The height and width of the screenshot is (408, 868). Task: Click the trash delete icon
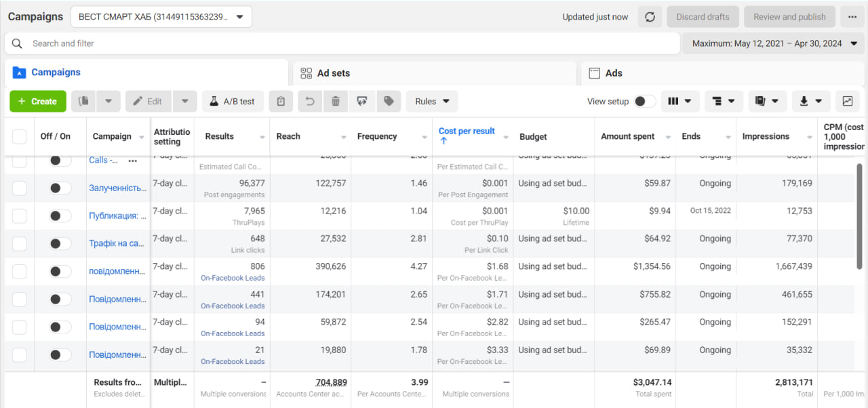[x=336, y=102]
